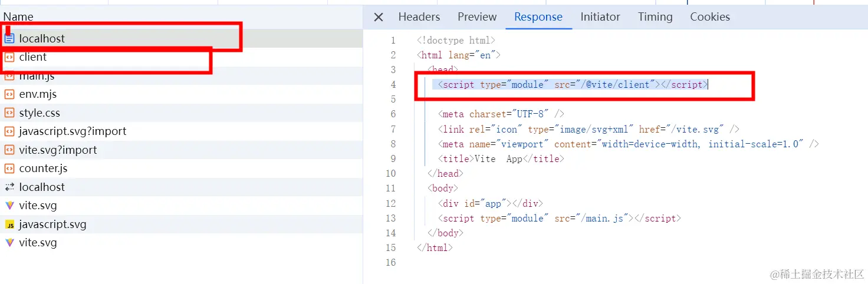Select the websocket localhost request
The height and width of the screenshot is (284, 868).
click(181, 187)
